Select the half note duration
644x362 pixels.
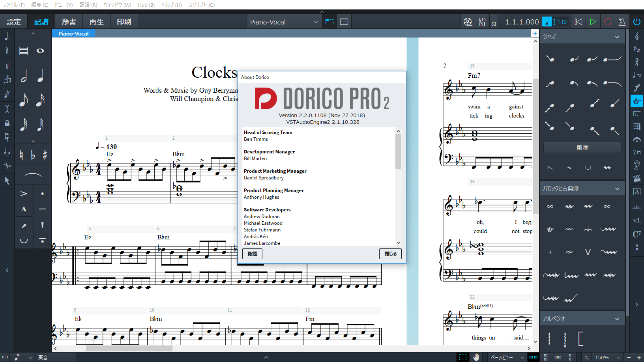pos(24,75)
